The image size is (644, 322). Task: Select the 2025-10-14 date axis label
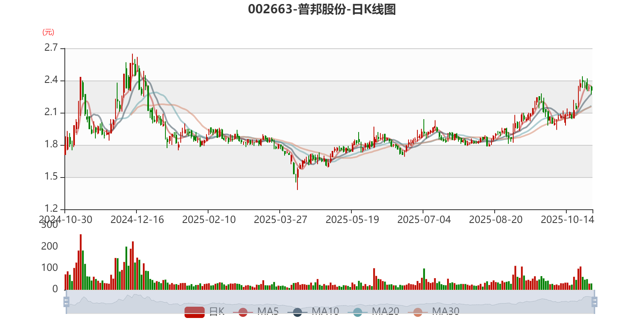(567, 220)
